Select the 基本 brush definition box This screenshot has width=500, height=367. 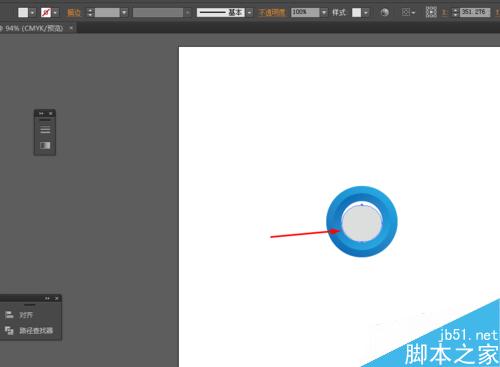(x=221, y=13)
